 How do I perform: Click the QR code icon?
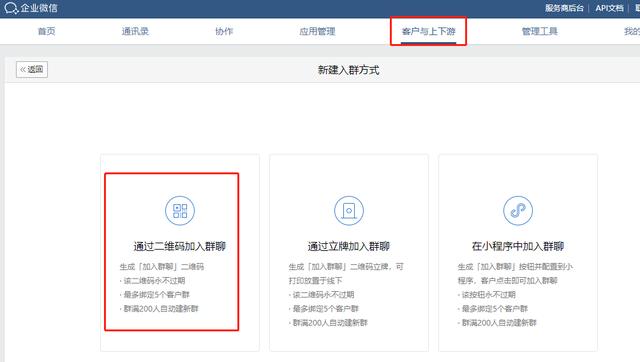click(180, 211)
